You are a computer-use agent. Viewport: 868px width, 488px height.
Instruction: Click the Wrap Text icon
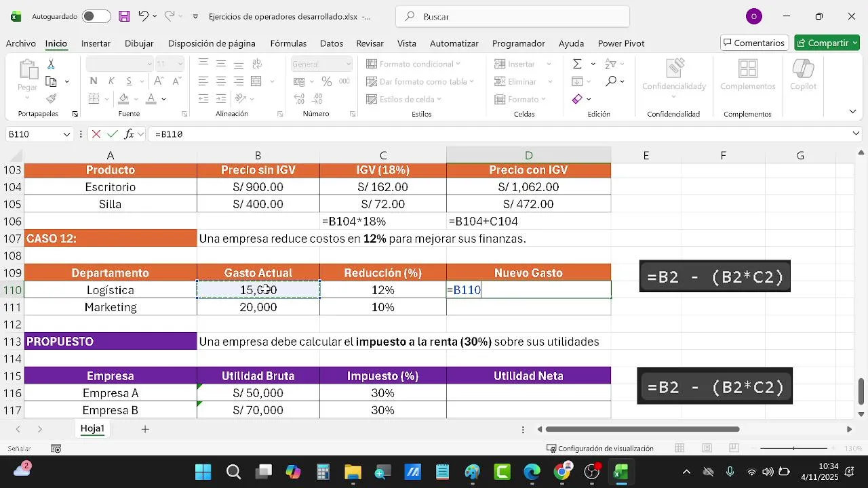click(256, 64)
